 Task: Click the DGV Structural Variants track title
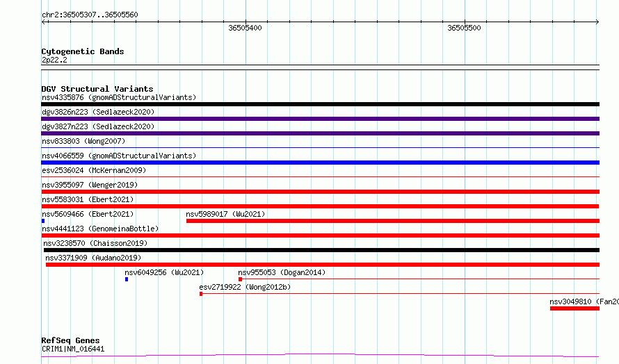97,89
